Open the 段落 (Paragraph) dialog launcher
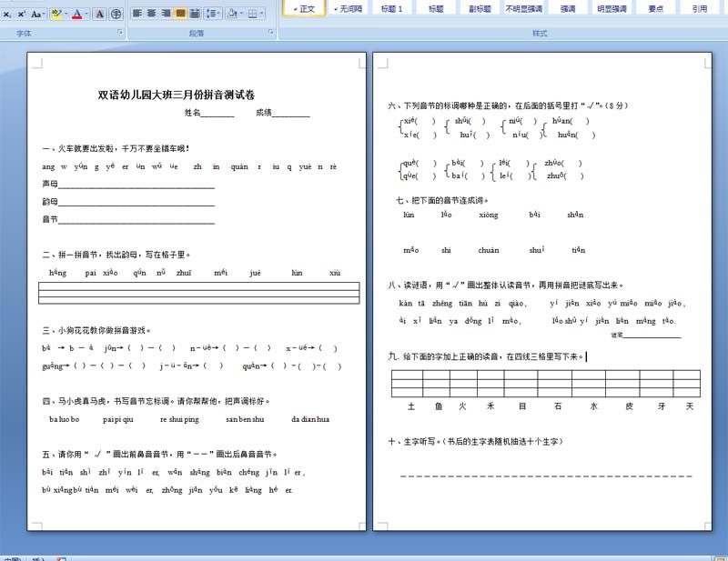The width and height of the screenshot is (728, 561). tap(271, 32)
